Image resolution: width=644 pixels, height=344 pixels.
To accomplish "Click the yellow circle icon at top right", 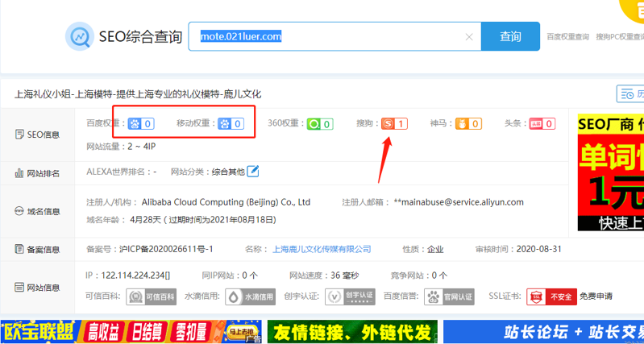I will 632,10.
